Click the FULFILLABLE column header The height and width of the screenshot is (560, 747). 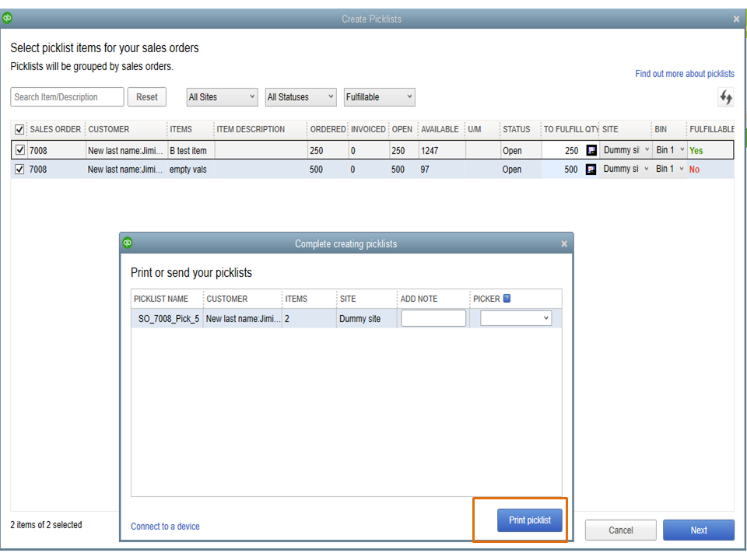pos(712,129)
